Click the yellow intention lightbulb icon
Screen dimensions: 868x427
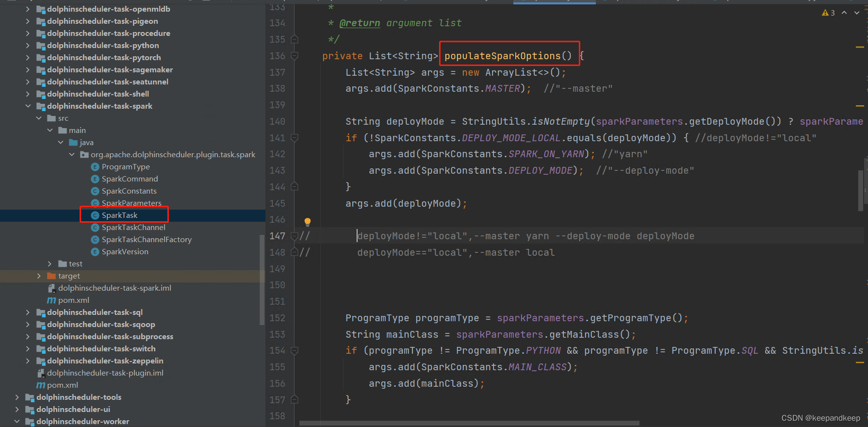pos(307,222)
